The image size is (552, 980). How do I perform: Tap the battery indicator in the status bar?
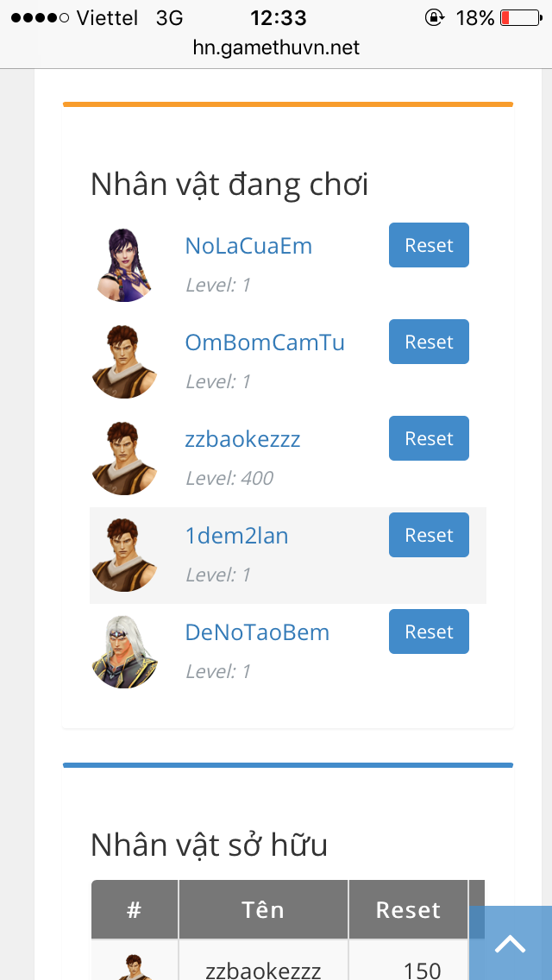pyautogui.click(x=521, y=17)
